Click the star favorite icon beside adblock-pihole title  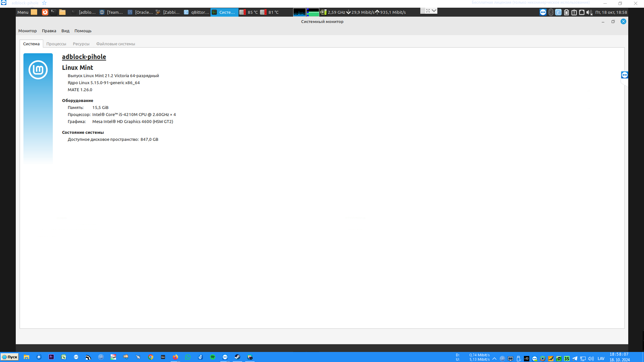coord(44,3)
